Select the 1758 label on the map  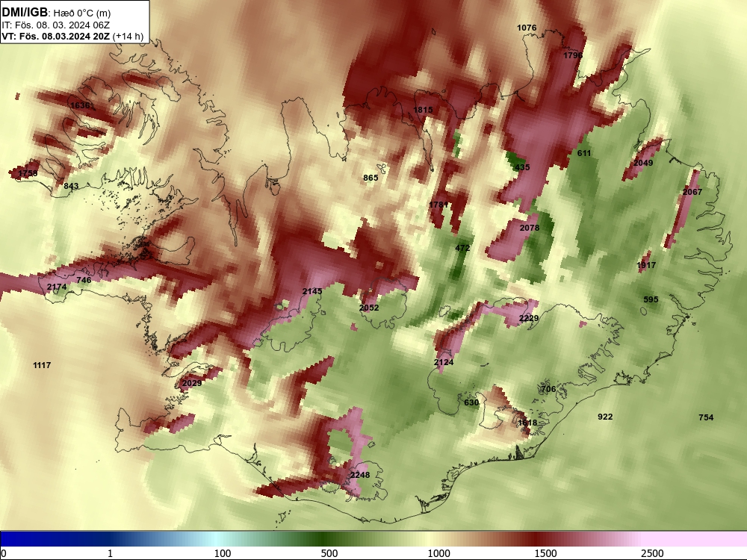(28, 173)
